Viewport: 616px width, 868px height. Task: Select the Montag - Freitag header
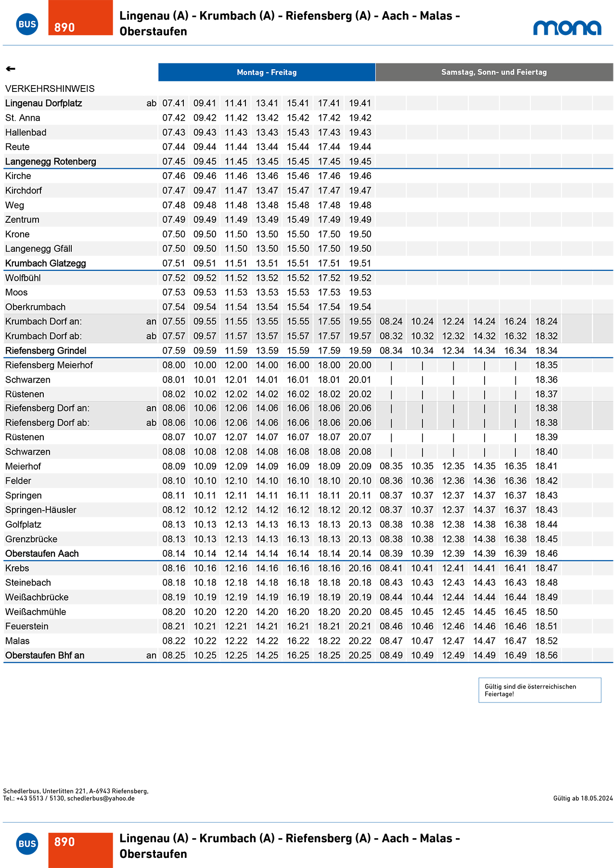coord(267,72)
